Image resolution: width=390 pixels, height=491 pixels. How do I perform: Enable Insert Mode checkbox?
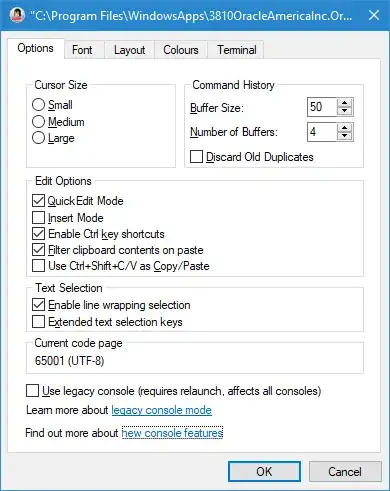68,218
